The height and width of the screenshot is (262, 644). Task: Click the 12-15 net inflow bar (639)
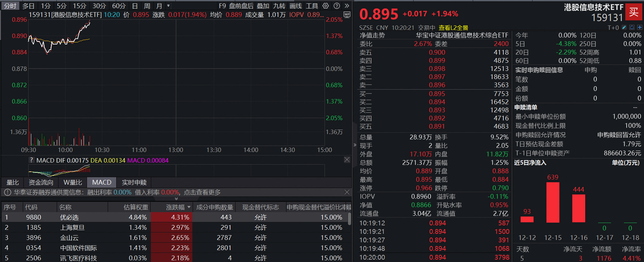(553, 202)
